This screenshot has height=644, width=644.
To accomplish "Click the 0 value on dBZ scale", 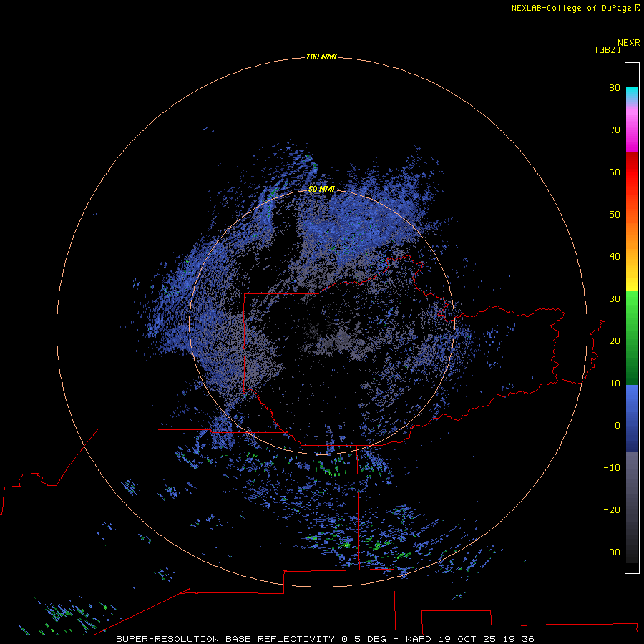I will click(618, 426).
